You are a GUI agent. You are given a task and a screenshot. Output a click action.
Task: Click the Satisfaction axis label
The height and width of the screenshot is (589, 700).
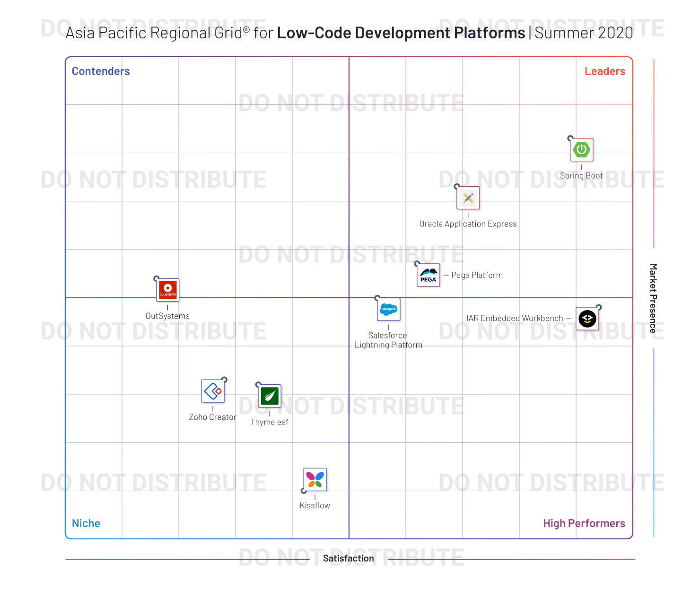[348, 558]
